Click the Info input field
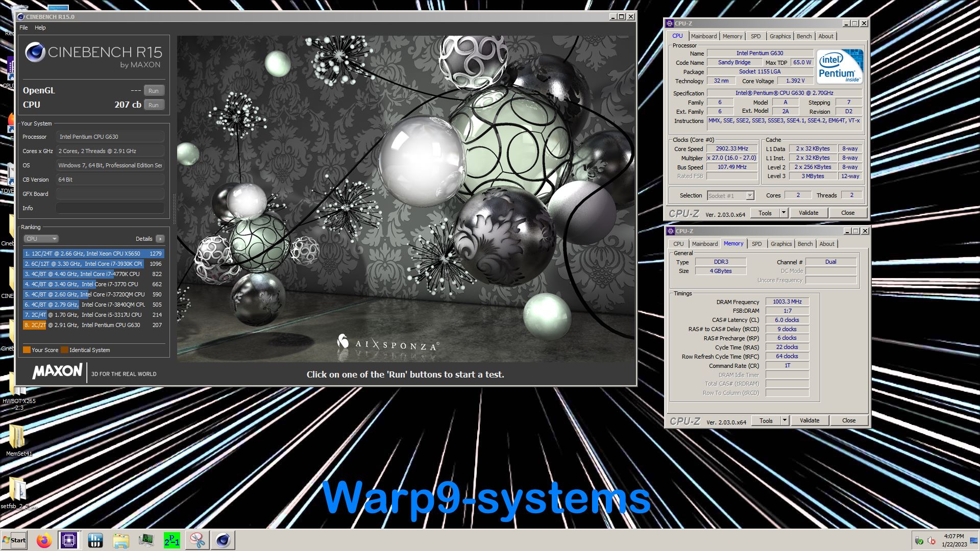The width and height of the screenshot is (980, 551). (x=110, y=208)
